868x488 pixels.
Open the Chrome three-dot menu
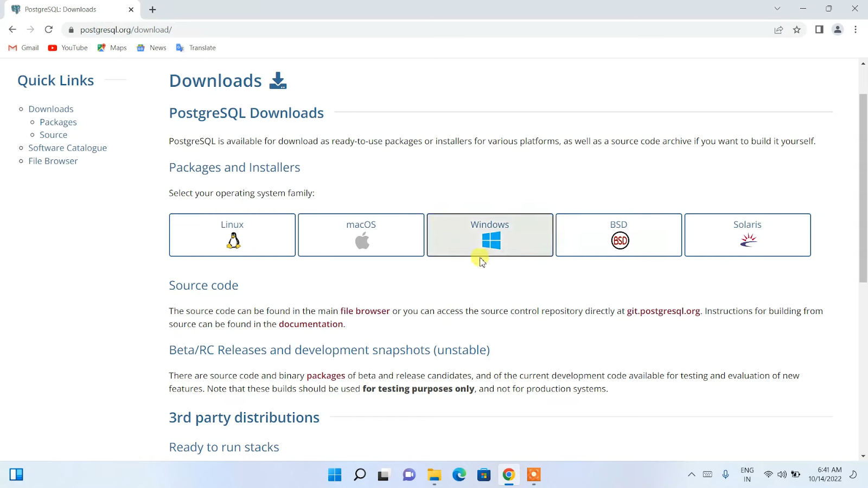(x=856, y=30)
